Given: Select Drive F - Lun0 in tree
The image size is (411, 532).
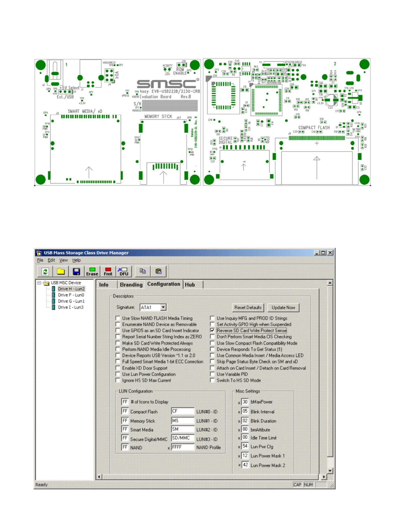Looking at the screenshot, I should pyautogui.click(x=71, y=295).
